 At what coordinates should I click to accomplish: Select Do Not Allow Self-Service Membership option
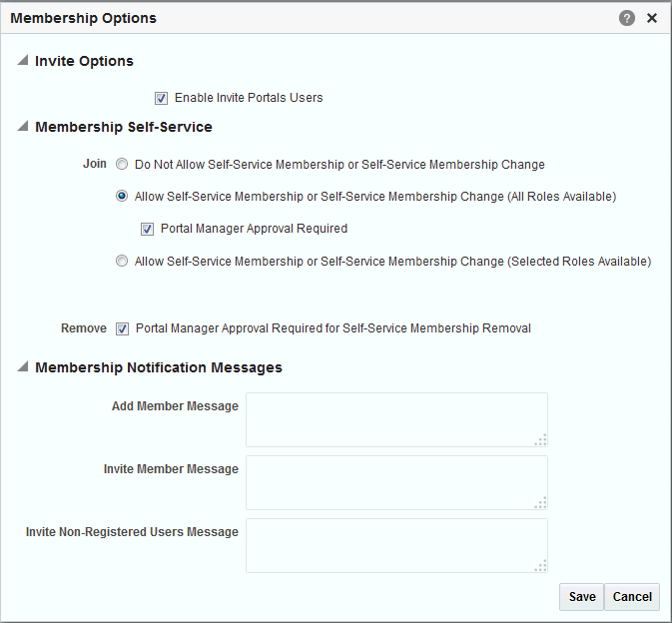click(x=122, y=164)
